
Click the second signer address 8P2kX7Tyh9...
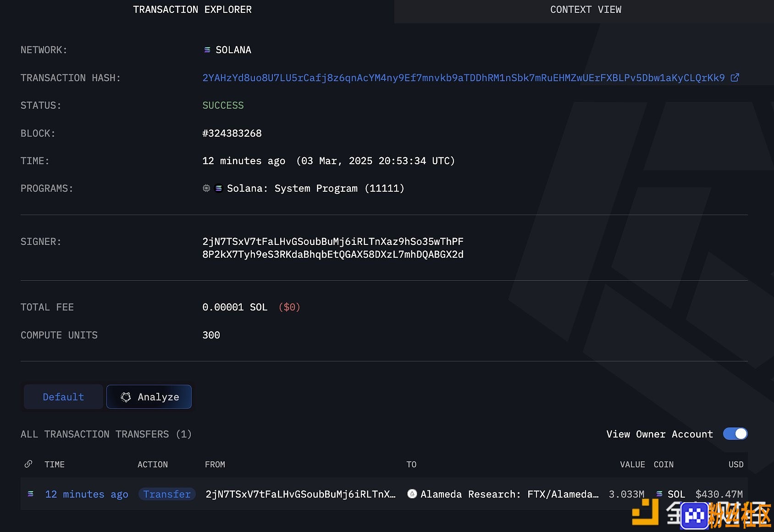(x=333, y=254)
